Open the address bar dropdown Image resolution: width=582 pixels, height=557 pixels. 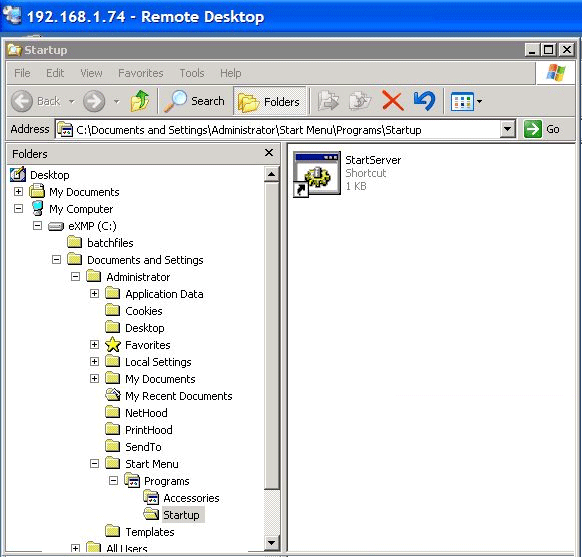(x=507, y=129)
